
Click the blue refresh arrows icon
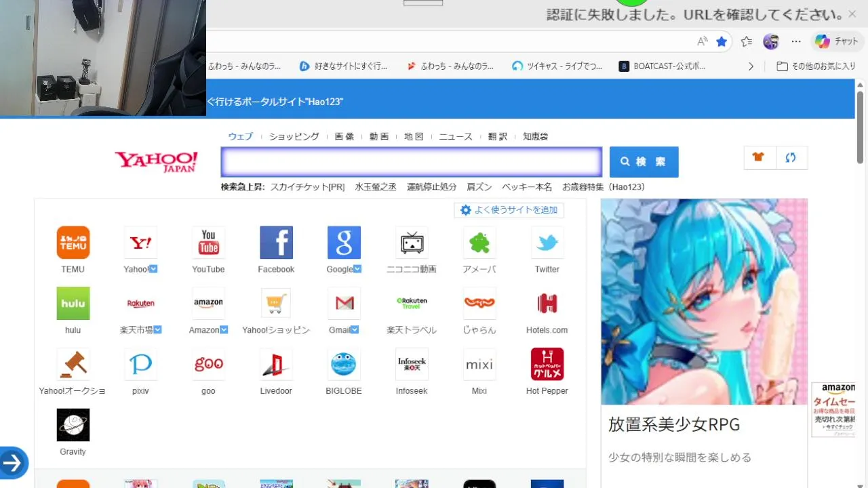coord(791,157)
